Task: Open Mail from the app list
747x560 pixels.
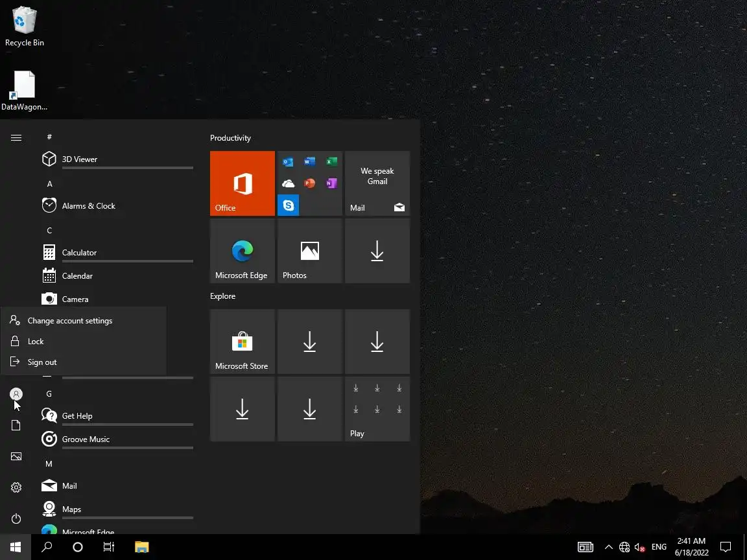Action: (117, 485)
